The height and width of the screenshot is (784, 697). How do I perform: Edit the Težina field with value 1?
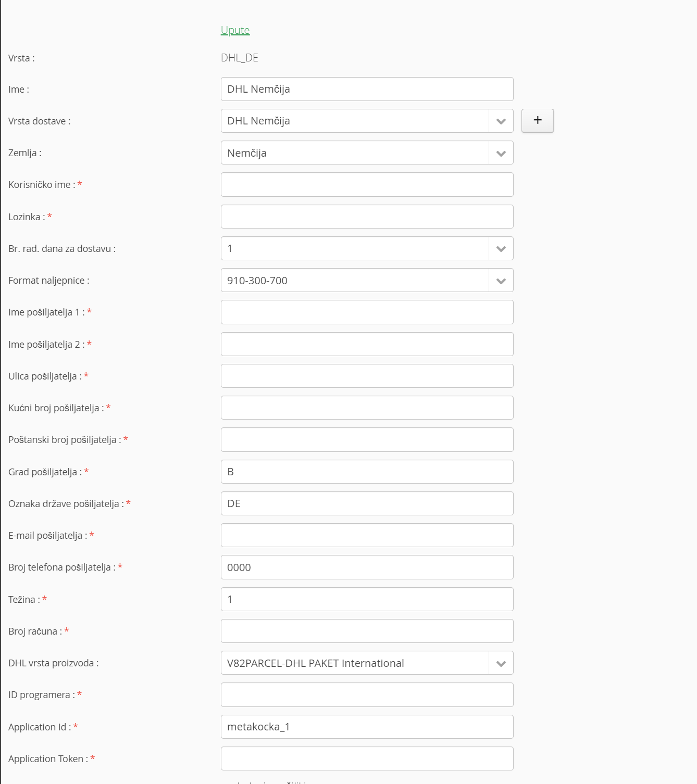[x=367, y=599]
